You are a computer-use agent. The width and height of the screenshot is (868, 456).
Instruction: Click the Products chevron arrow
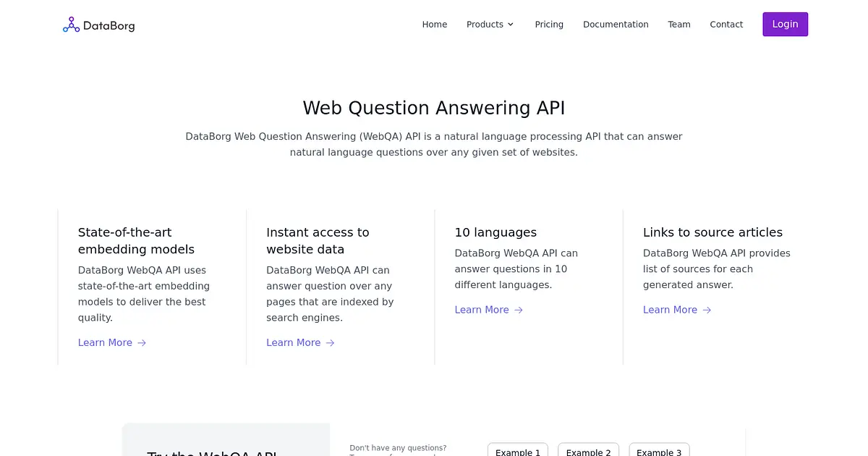[x=511, y=25]
